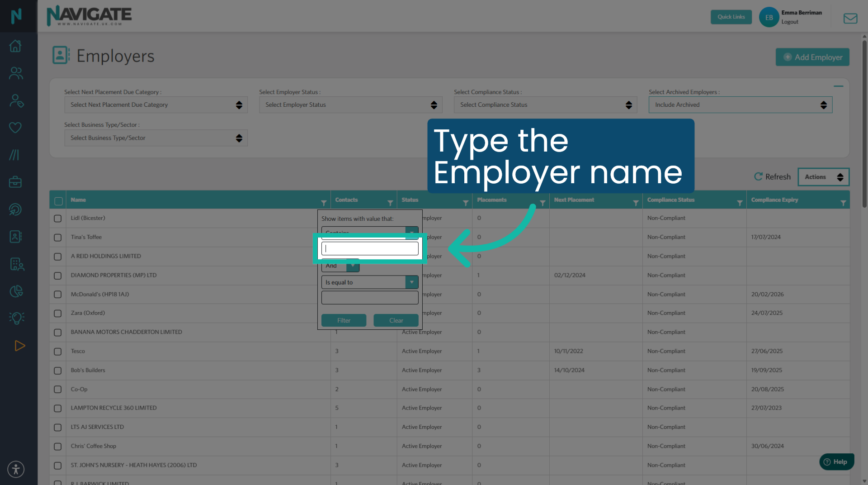The height and width of the screenshot is (485, 868).
Task: Open the contact card sidebar icon
Action: [15, 236]
